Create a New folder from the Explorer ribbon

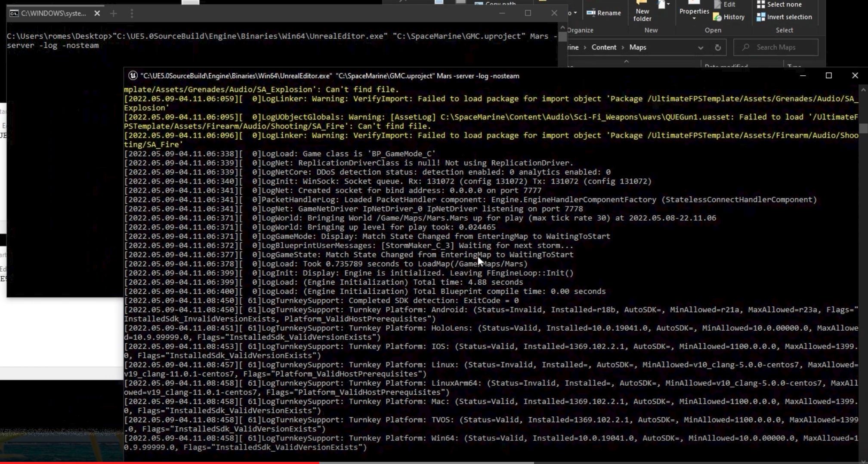click(642, 11)
